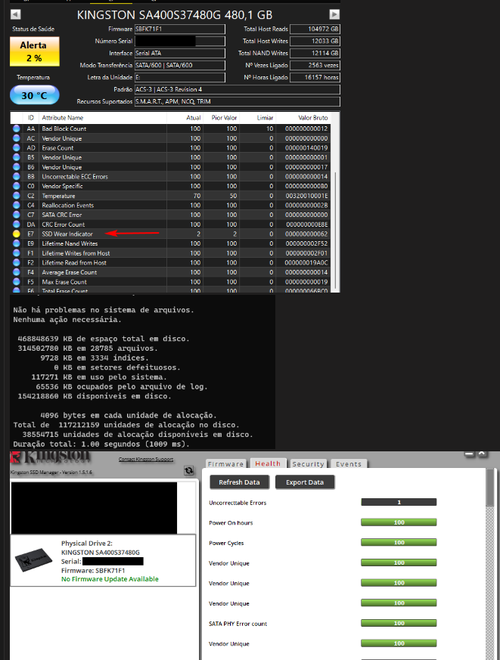Click the Uncorrectable Errors dark bar
The height and width of the screenshot is (660, 500).
[x=399, y=502]
